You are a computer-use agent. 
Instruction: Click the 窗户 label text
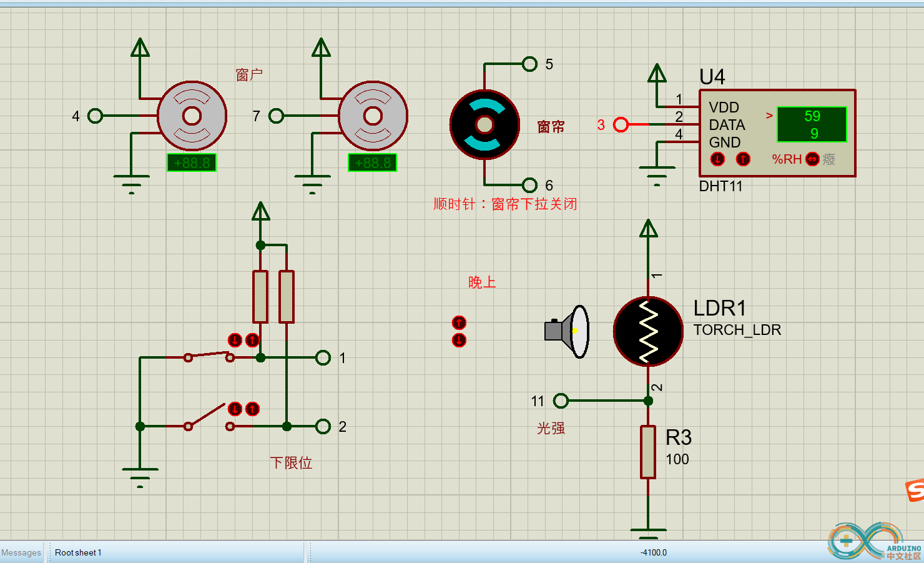tap(249, 75)
